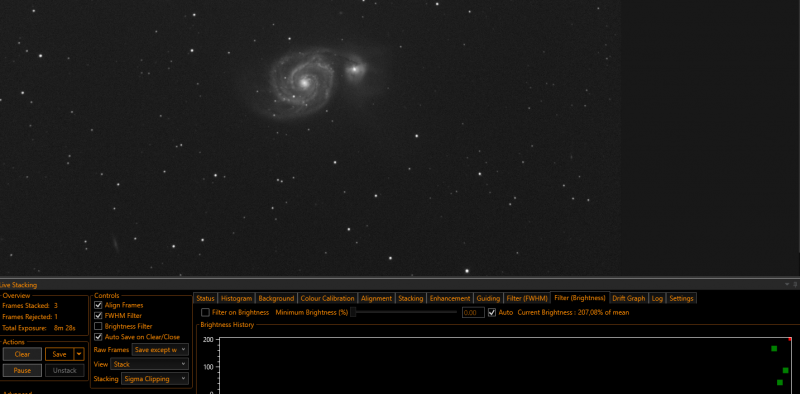Open the Enhancement tab
The width and height of the screenshot is (800, 394).
449,299
